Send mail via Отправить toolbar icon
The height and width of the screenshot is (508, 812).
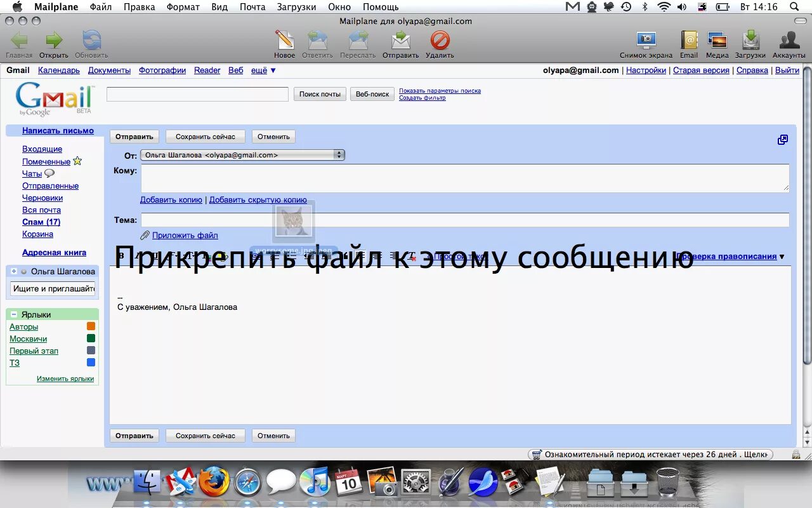click(x=400, y=41)
